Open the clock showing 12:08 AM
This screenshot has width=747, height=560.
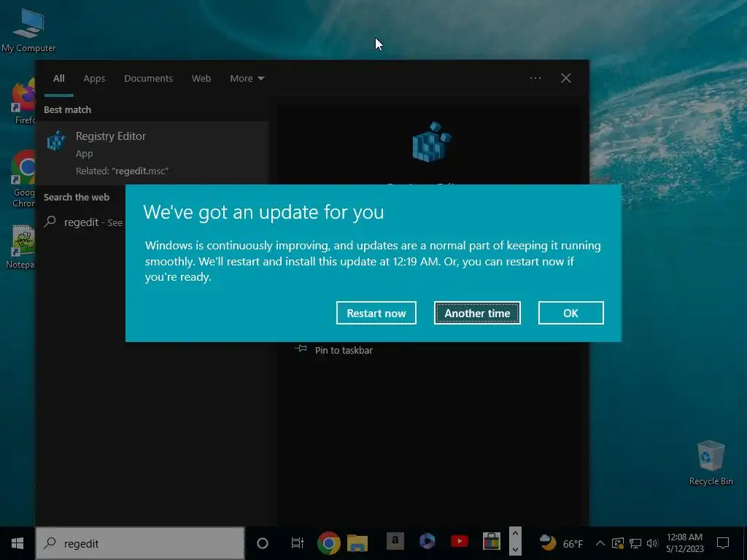tap(684, 543)
